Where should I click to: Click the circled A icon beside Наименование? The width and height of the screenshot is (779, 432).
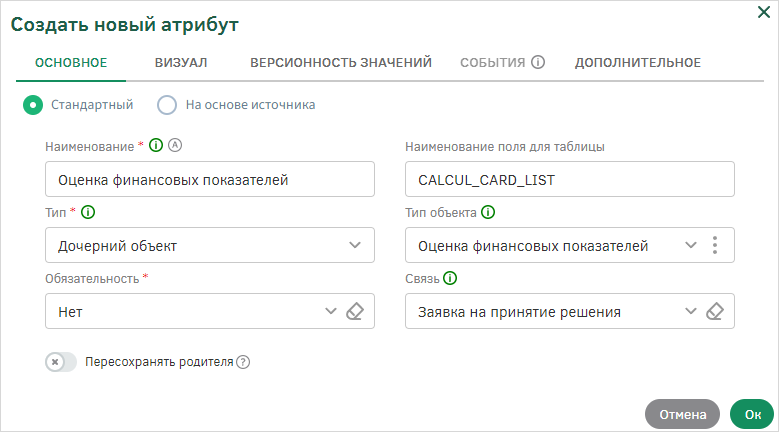pos(175,145)
